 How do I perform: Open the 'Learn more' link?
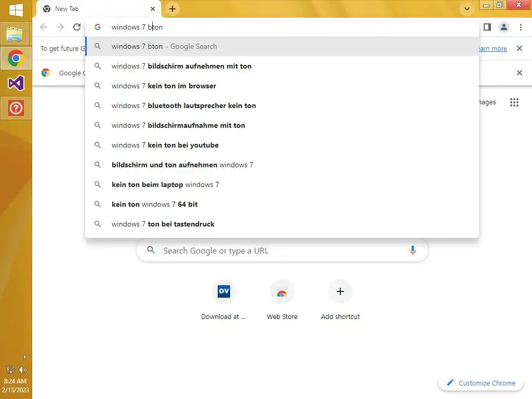[493, 48]
